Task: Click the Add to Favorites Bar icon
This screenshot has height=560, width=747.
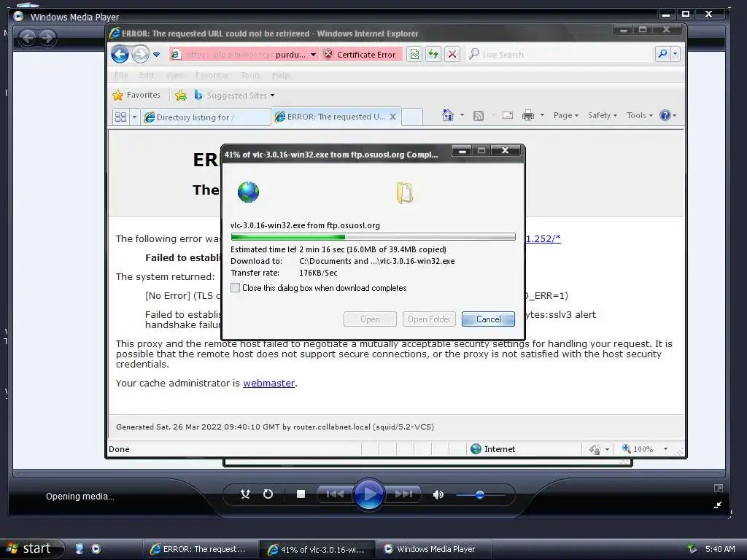Action: [x=181, y=96]
